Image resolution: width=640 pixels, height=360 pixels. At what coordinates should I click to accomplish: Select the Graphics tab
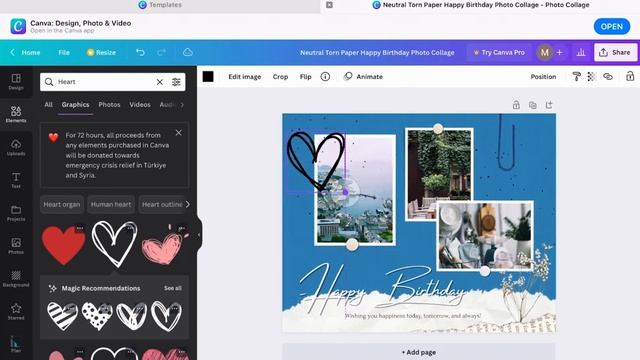(76, 104)
